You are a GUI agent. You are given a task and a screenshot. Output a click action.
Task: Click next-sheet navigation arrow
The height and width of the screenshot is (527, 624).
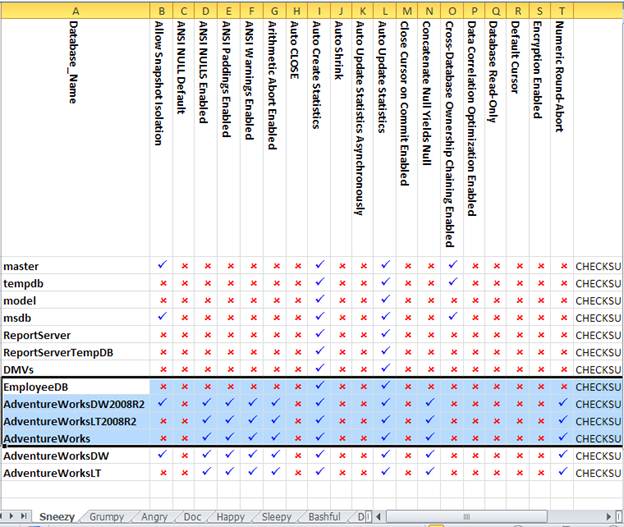pyautogui.click(x=11, y=516)
